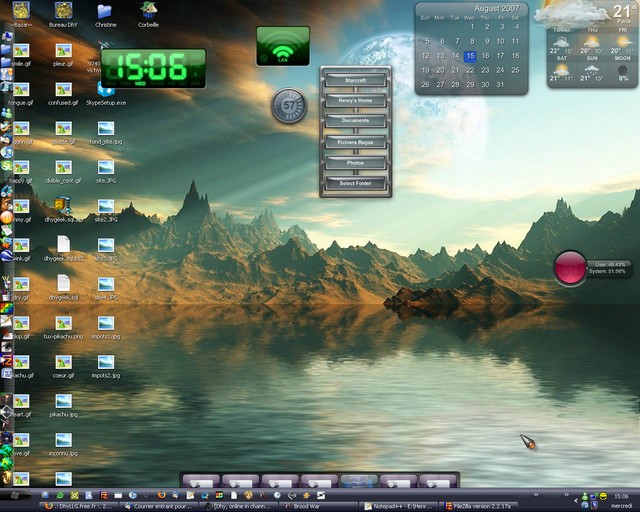Open diable_cont.gif file icon

[63, 172]
